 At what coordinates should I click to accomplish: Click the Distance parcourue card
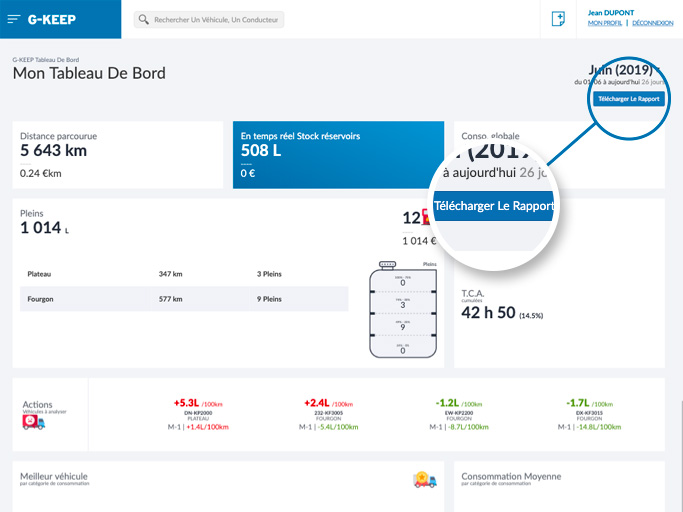(x=117, y=155)
